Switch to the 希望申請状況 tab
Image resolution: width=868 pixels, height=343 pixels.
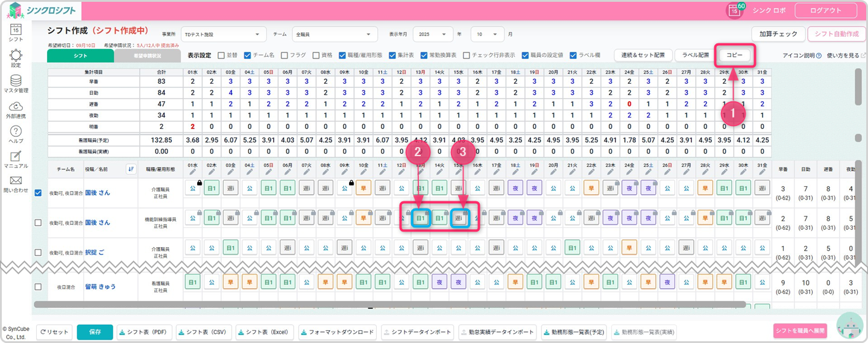click(147, 55)
